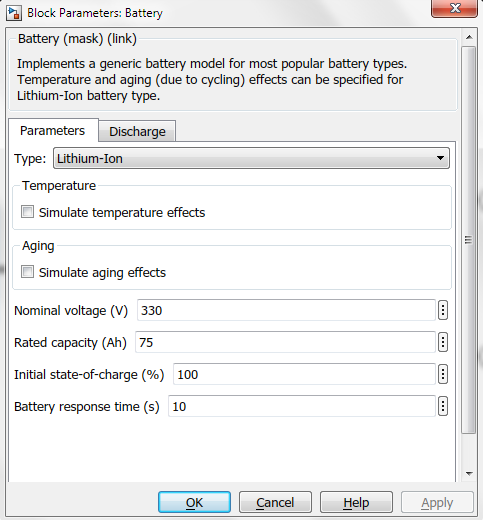
Task: Confirm settings with the OK button
Action: click(x=194, y=502)
